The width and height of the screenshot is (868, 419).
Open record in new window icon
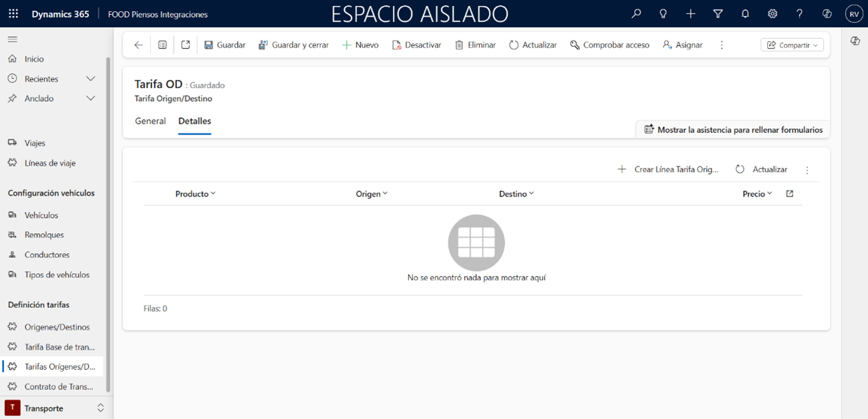click(186, 45)
